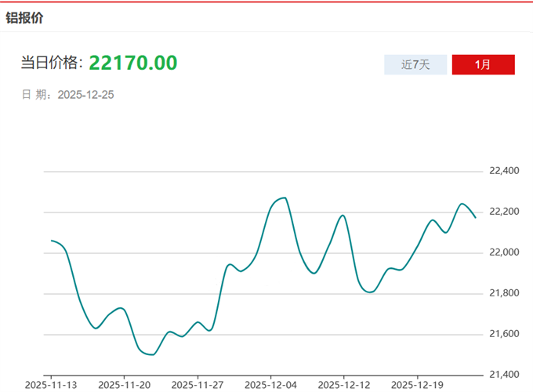Click the green 22170.00 price value
Screen dimensions: 533x392
(132, 63)
